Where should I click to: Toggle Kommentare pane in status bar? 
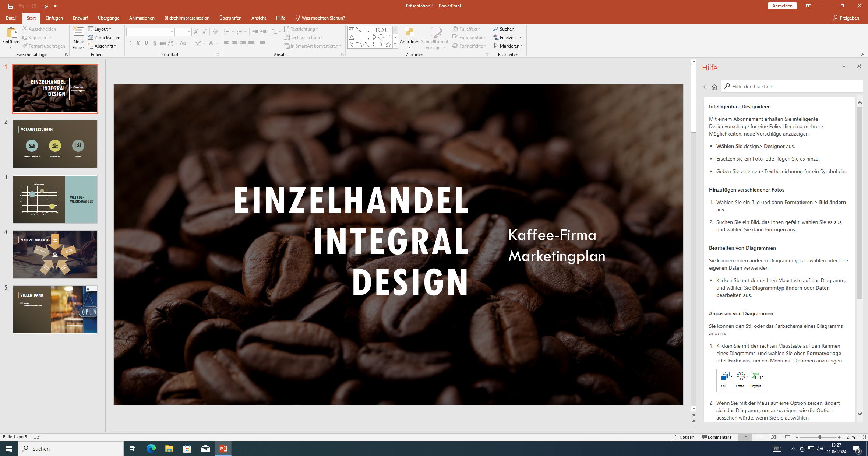pyautogui.click(x=716, y=437)
